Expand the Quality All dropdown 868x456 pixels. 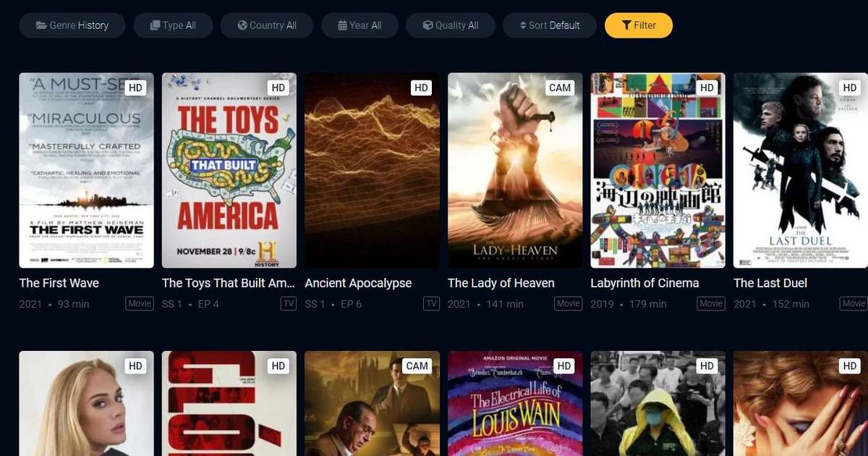click(451, 25)
